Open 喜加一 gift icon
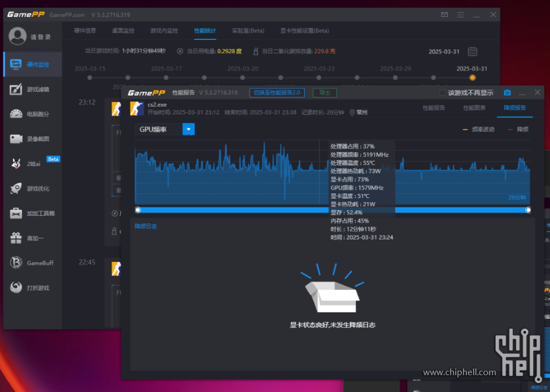Viewport: 550px width, 392px height. click(16, 238)
